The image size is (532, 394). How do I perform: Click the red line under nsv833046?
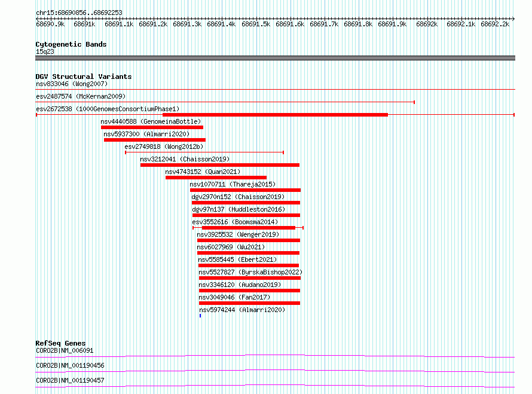(275, 89)
